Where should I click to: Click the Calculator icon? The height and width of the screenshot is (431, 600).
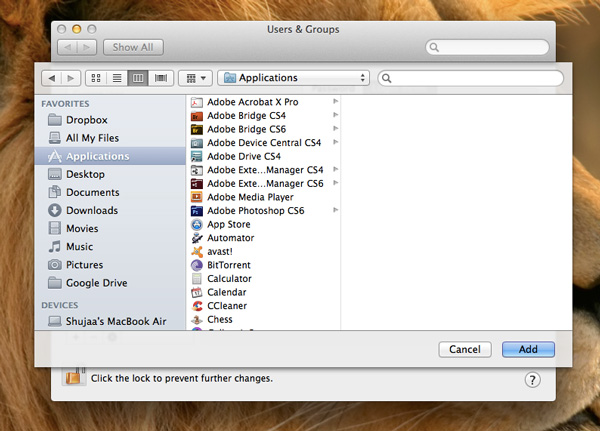[197, 279]
